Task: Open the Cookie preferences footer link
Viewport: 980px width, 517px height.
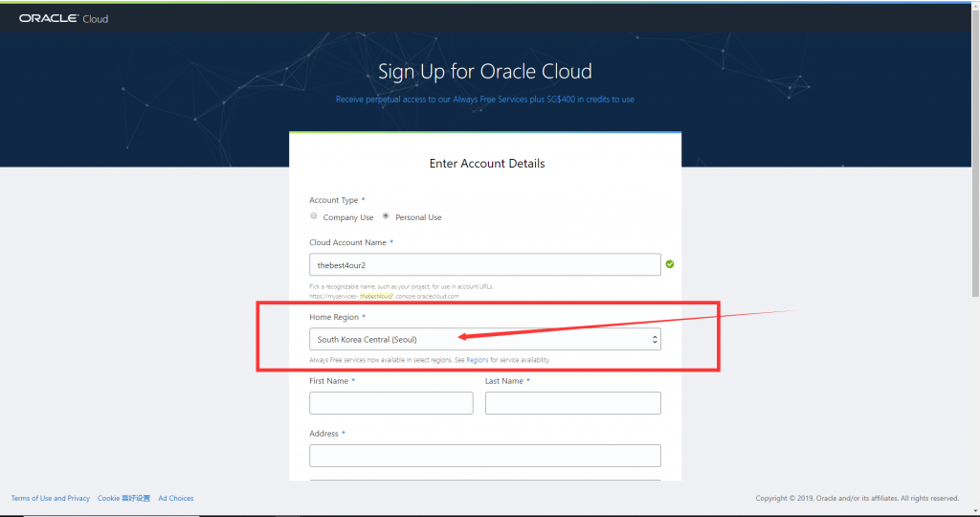Action: [123, 498]
